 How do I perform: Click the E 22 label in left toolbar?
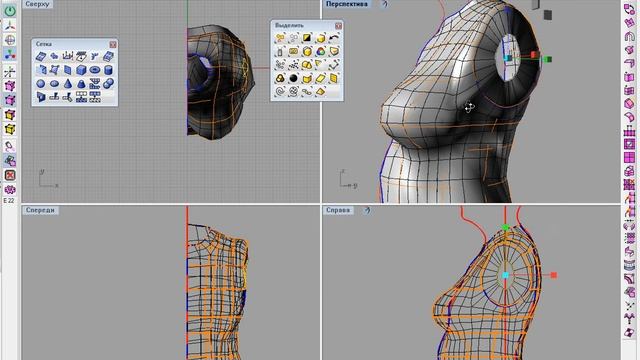pyautogui.click(x=9, y=200)
